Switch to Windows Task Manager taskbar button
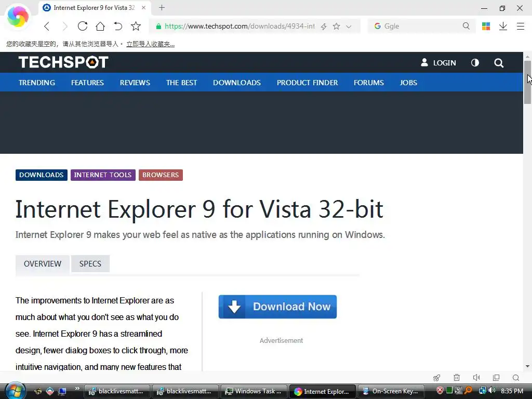This screenshot has width=532, height=399. (254, 391)
